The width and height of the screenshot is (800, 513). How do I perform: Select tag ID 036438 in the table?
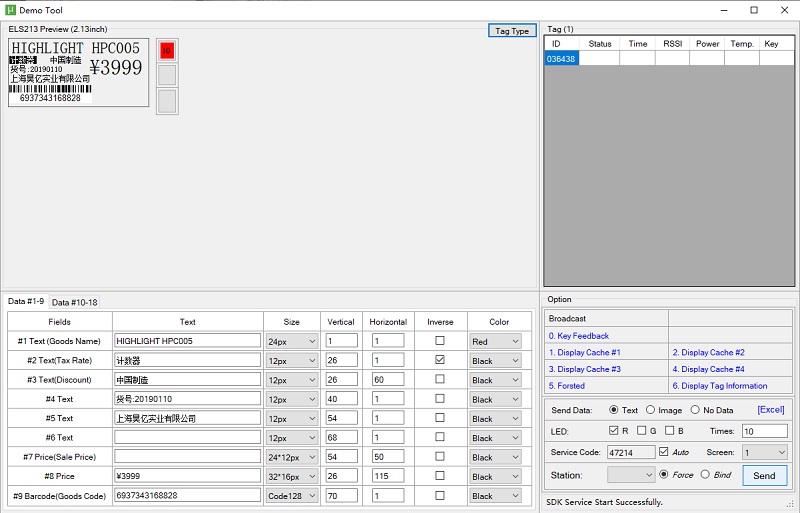click(561, 59)
